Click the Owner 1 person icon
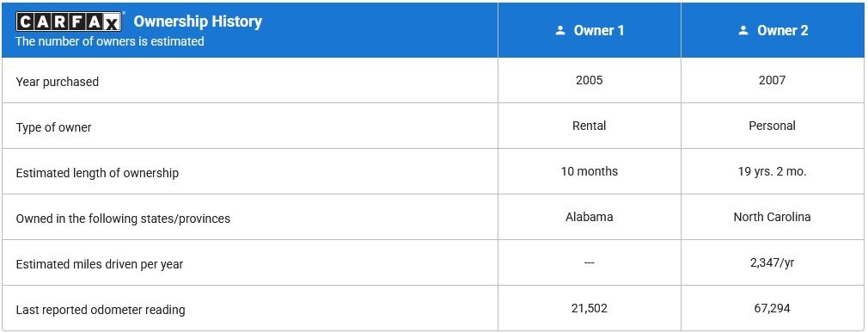Viewport: 868px width, 333px height. click(x=560, y=30)
